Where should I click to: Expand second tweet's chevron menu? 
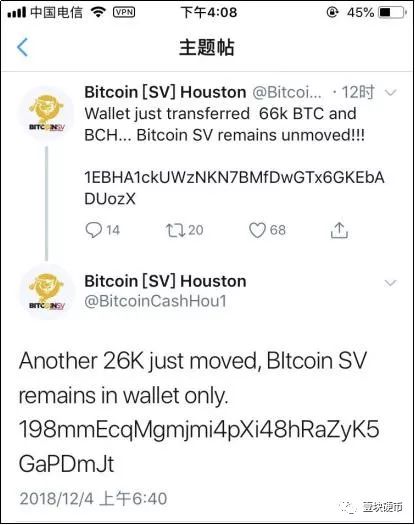[x=391, y=283]
